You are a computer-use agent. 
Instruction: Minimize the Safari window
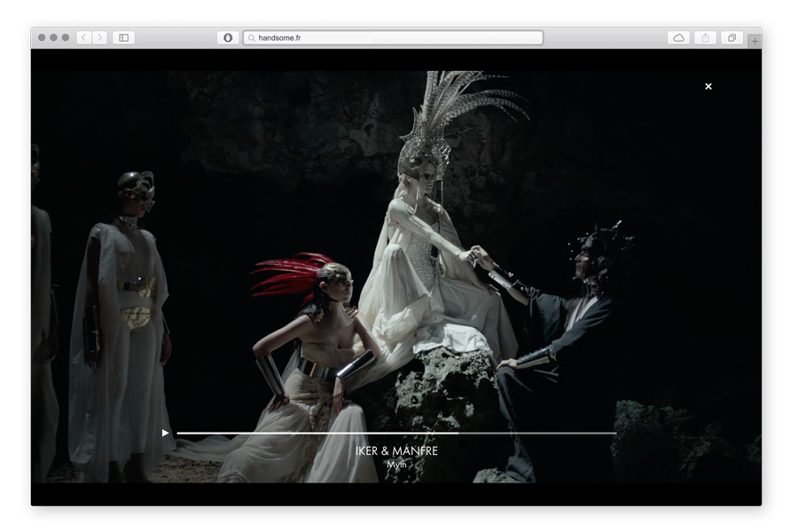point(53,38)
